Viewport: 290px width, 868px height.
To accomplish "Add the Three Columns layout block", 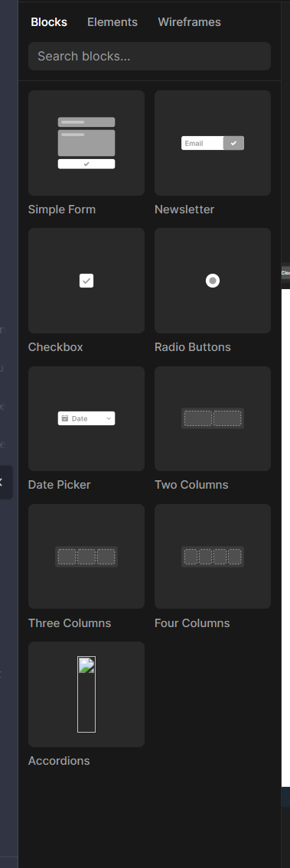I will click(86, 556).
